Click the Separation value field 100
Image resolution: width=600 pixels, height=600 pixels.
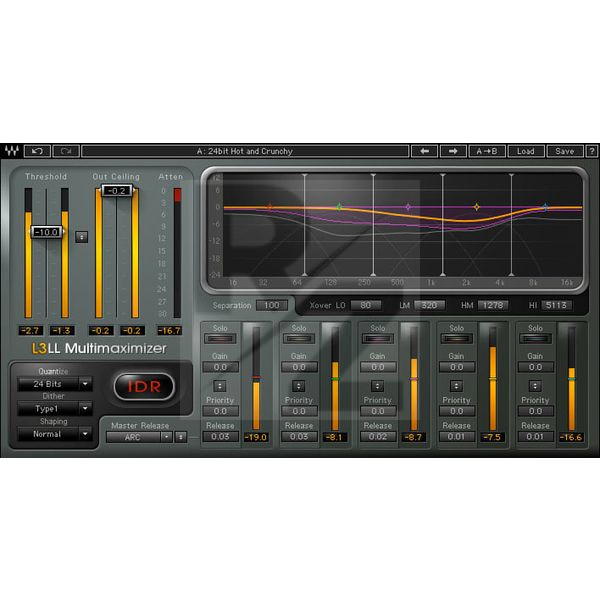272,305
